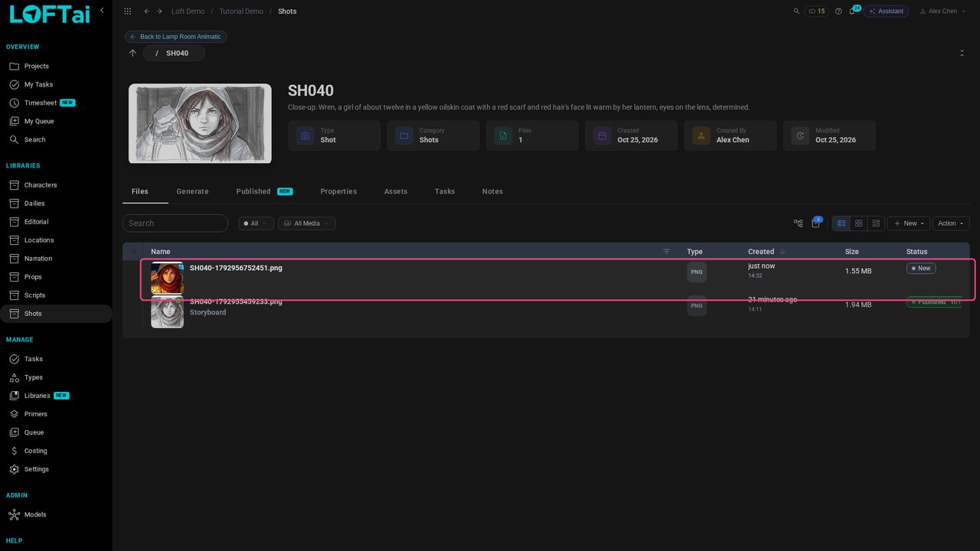This screenshot has height=551, width=980.
Task: Open the All Media filter dropdown
Action: click(307, 223)
